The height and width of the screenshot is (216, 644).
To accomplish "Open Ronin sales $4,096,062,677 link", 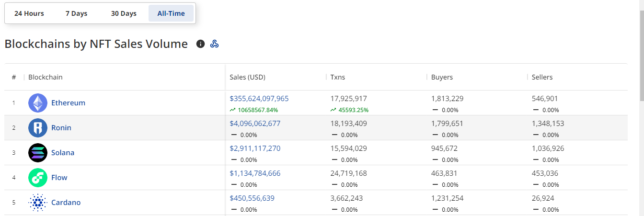I will 255,124.
